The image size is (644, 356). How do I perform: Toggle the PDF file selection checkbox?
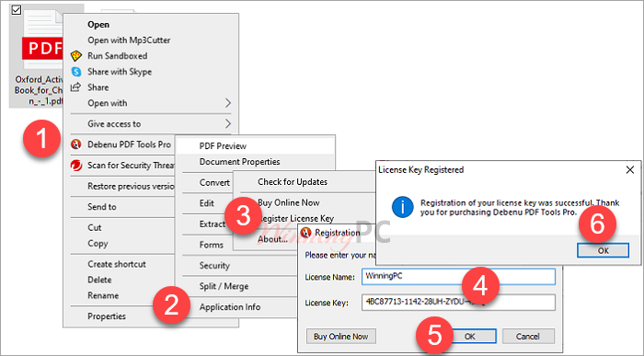16,9
